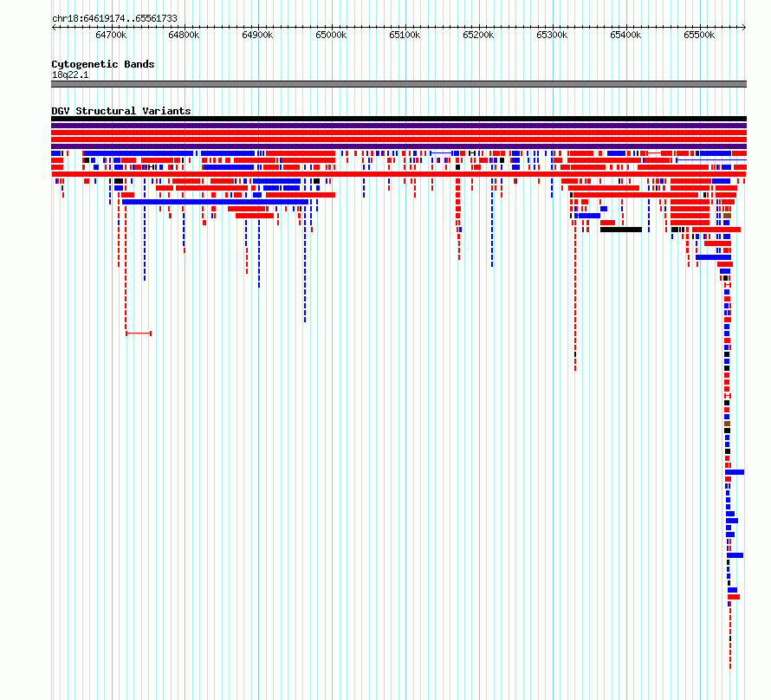Open the Cytogenetic Bands track title
771x700 pixels.
tap(103, 64)
